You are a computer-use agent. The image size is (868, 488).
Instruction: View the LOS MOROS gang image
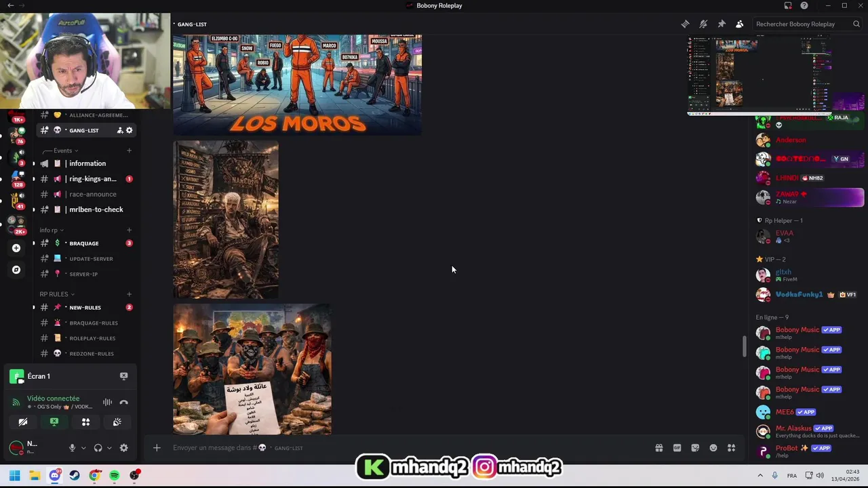pos(297,84)
